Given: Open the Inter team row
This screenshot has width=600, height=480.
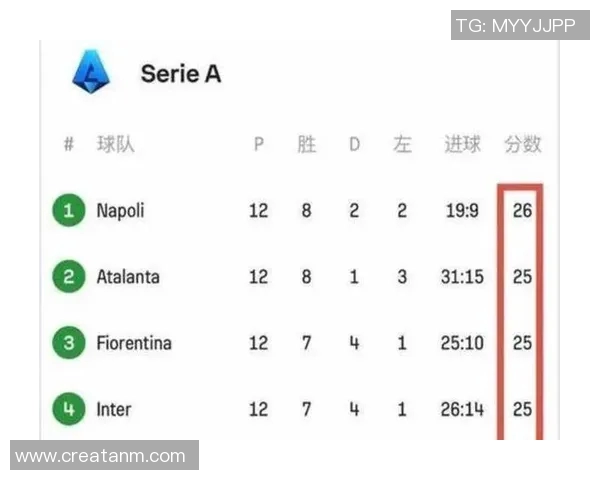Looking at the screenshot, I should click(113, 409).
